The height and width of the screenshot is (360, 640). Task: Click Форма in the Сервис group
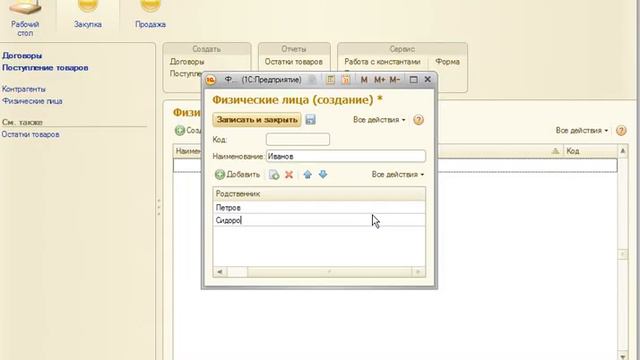447,62
